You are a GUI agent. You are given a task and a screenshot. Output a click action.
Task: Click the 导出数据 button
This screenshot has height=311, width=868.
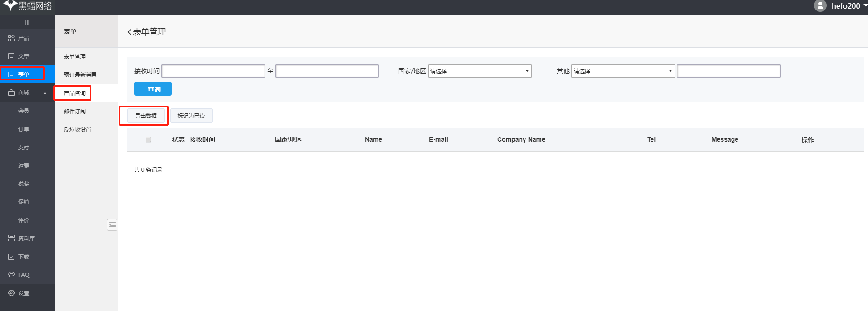[146, 116]
